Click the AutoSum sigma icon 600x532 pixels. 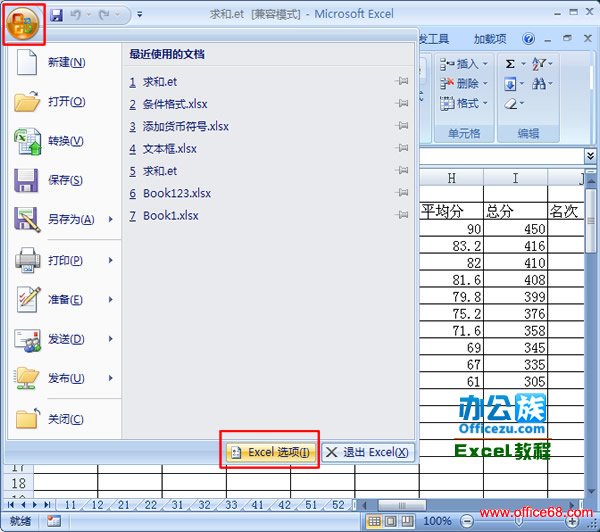(x=510, y=64)
